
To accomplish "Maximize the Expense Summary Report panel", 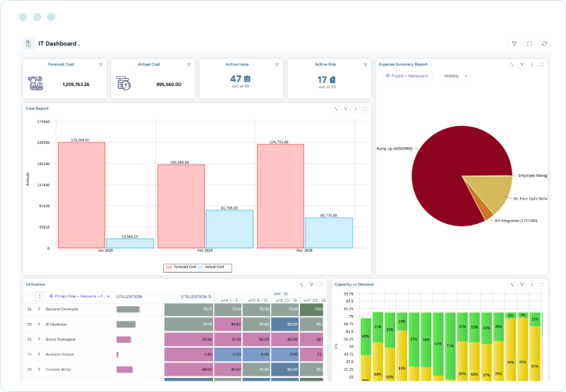I will click(x=542, y=65).
